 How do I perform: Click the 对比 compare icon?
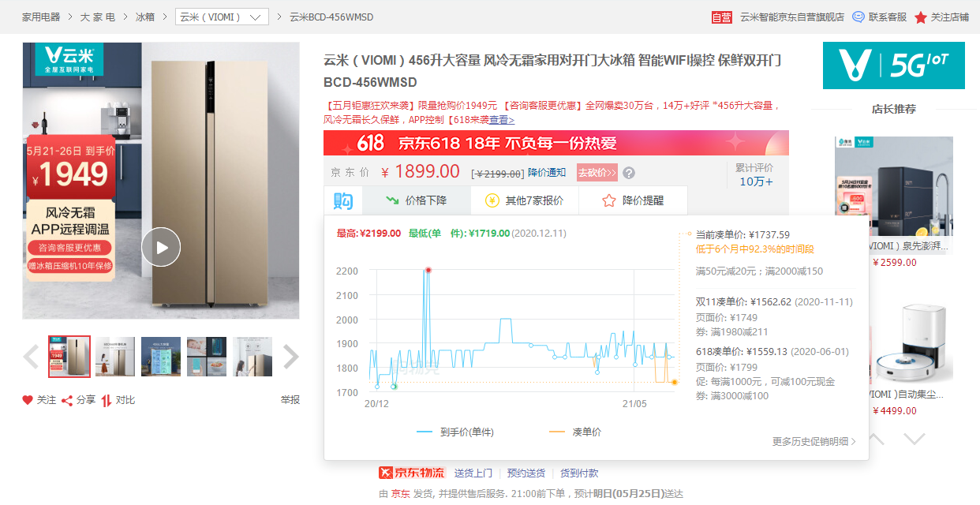[x=107, y=400]
